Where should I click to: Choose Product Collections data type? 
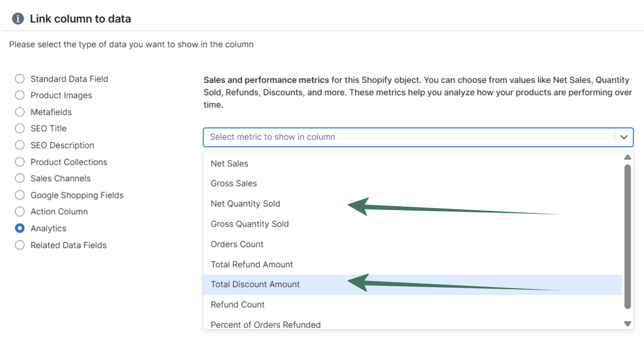pyautogui.click(x=19, y=162)
